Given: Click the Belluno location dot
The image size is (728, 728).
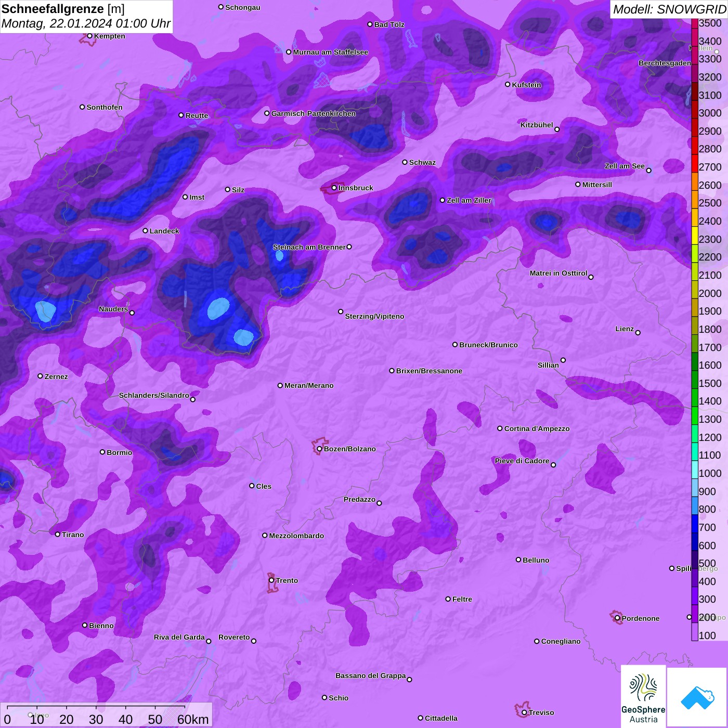Looking at the screenshot, I should pyautogui.click(x=518, y=560).
